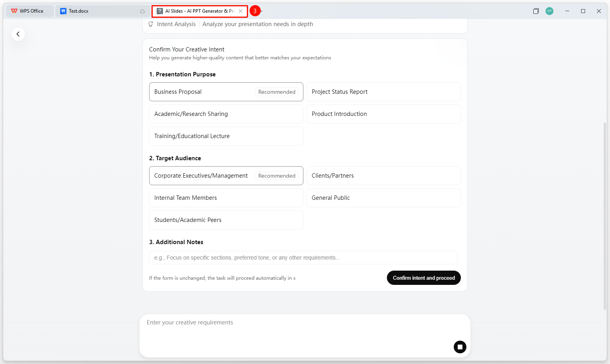Screen dimensions: 610x364
Task: Select Business Proposal as presentation purpose
Action: click(226, 92)
